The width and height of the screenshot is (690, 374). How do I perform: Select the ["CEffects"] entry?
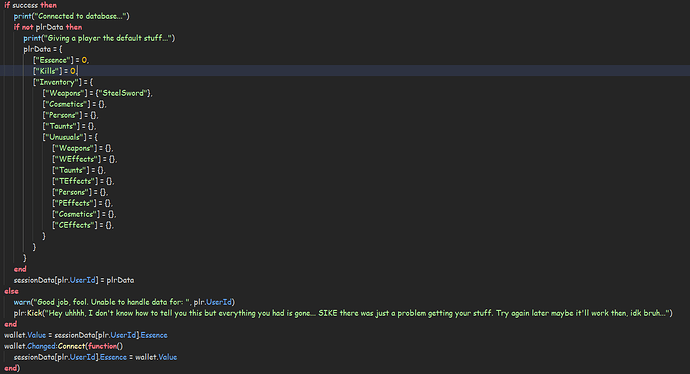click(x=83, y=225)
